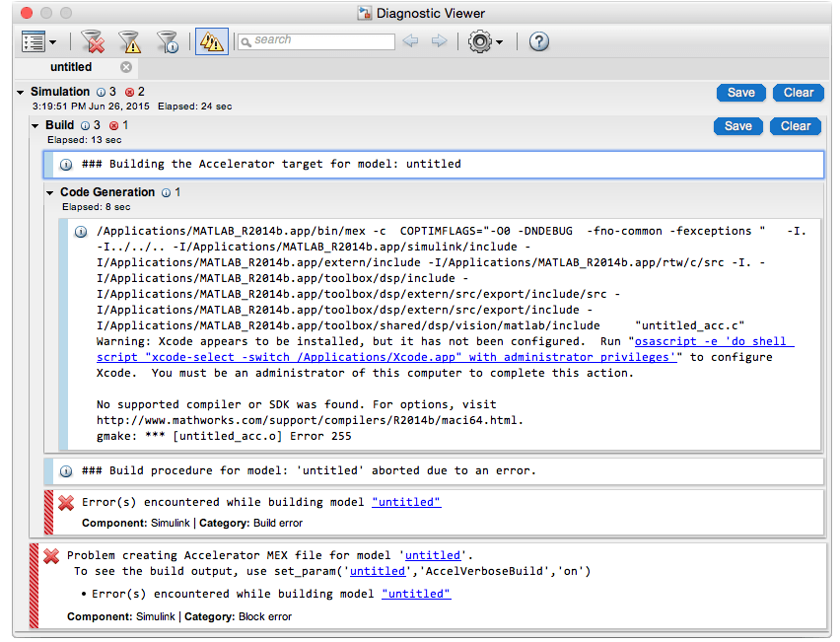
Task: Open "untitled" link in bulleted error line
Action: 416,594
